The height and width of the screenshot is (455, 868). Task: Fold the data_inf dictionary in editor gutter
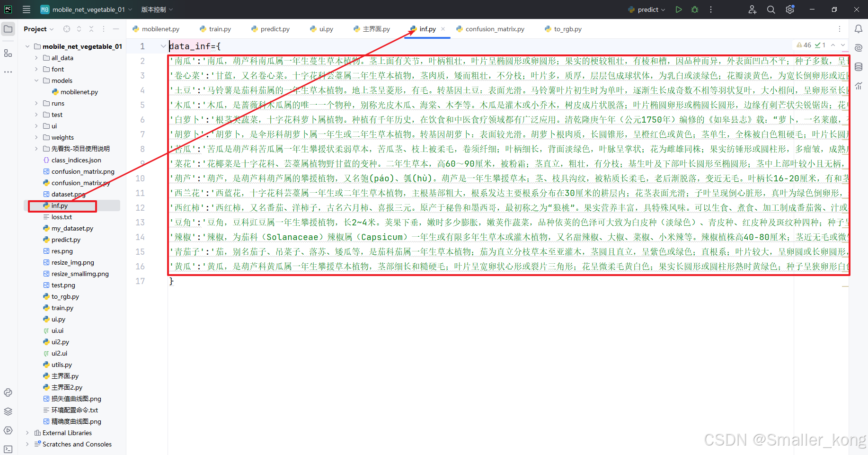163,46
